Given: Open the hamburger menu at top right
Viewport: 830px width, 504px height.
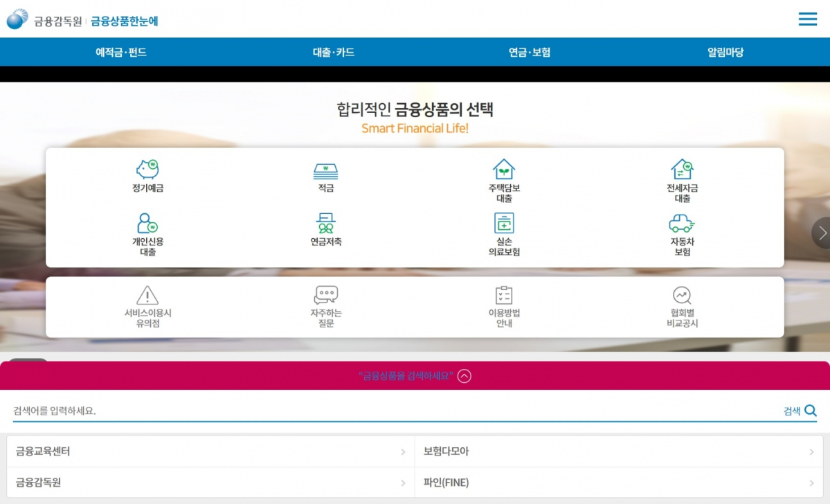Looking at the screenshot, I should tap(807, 19).
